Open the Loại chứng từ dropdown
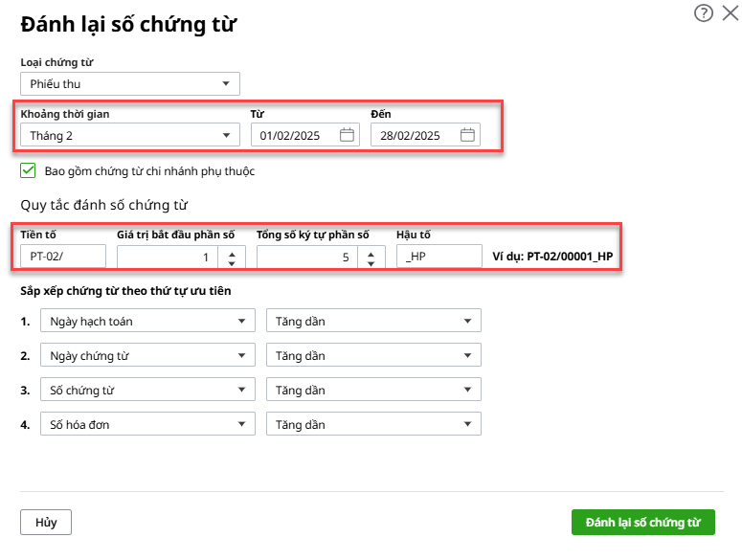The width and height of the screenshot is (742, 560). (x=129, y=83)
